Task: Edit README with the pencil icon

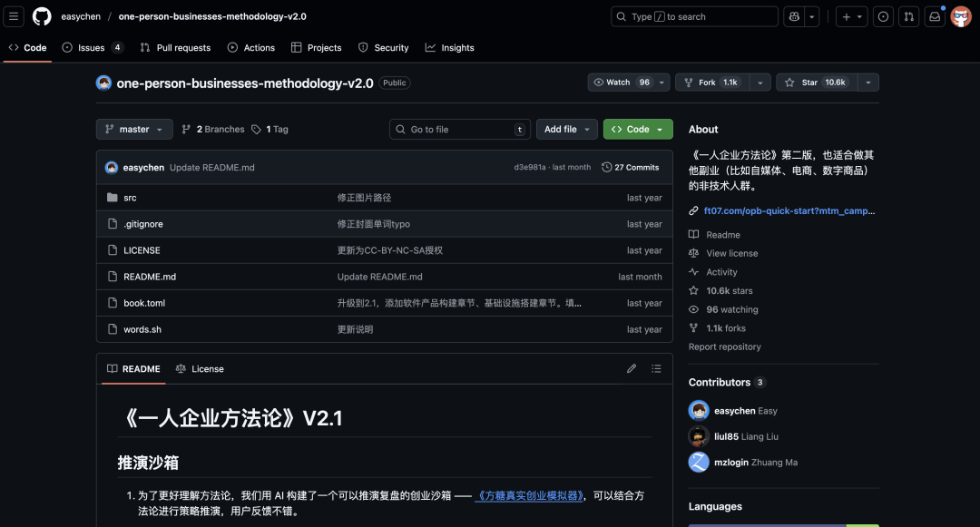Action: 632,368
